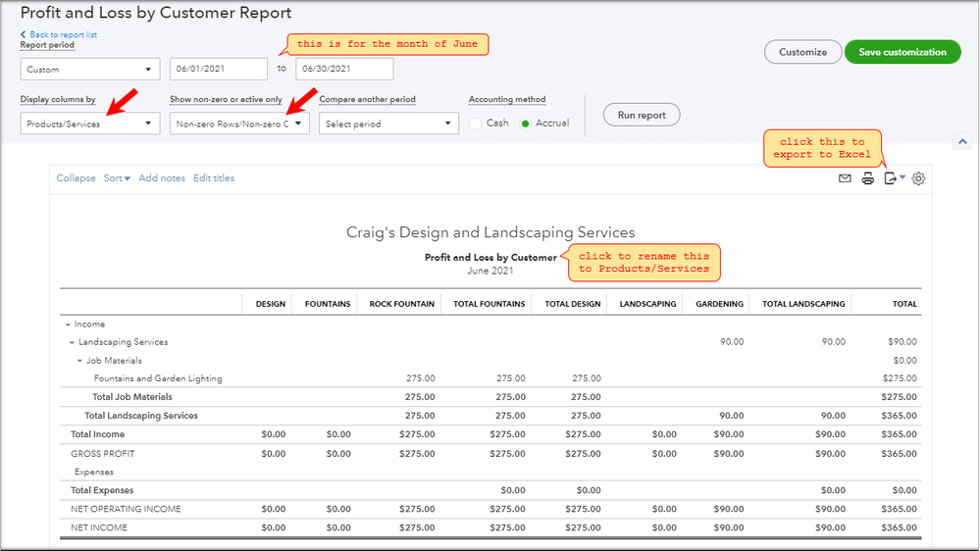Collapse the Landscaping Services row
Image resolution: width=980 pixels, height=551 pixels.
click(x=72, y=342)
